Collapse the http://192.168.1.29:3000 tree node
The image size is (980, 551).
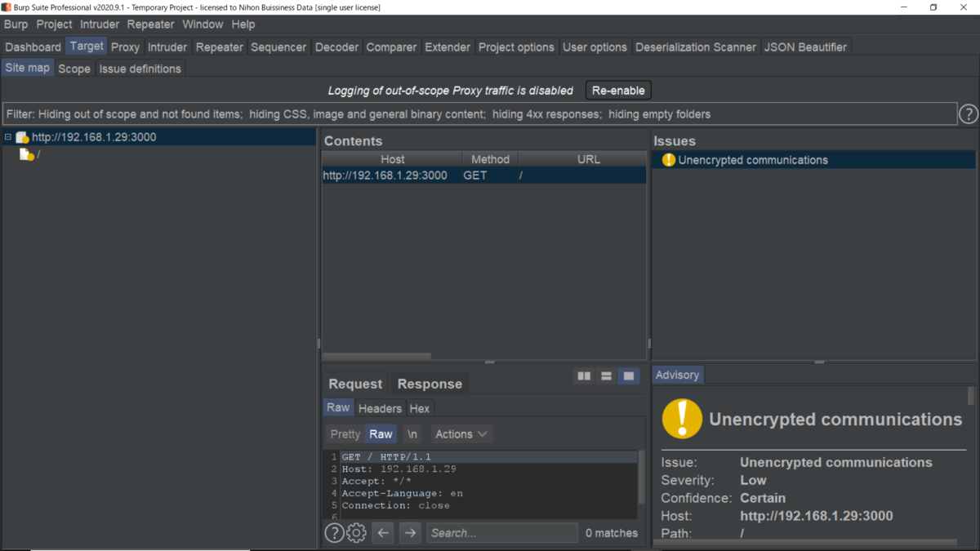point(7,137)
